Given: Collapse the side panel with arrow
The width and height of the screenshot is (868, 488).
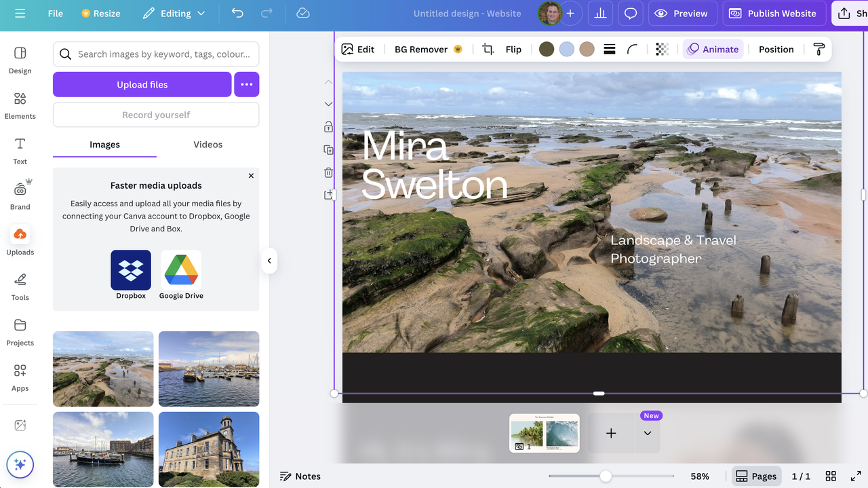Looking at the screenshot, I should [269, 261].
